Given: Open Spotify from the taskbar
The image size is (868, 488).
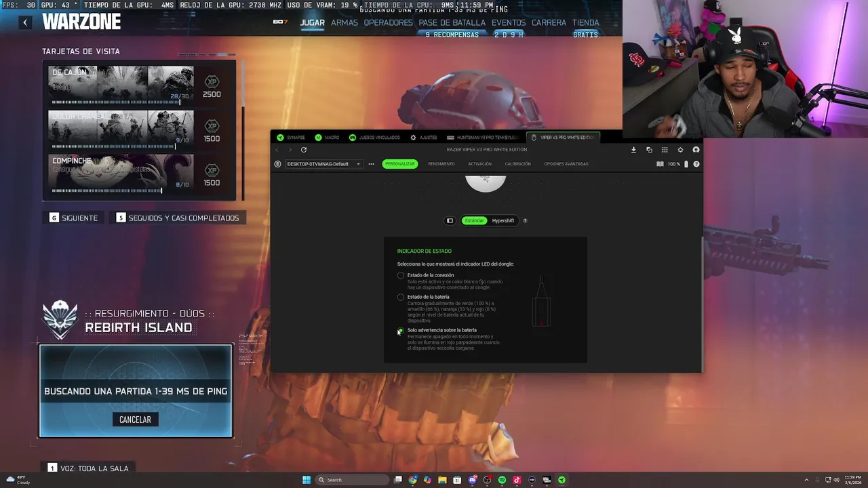Looking at the screenshot, I should coord(502,480).
